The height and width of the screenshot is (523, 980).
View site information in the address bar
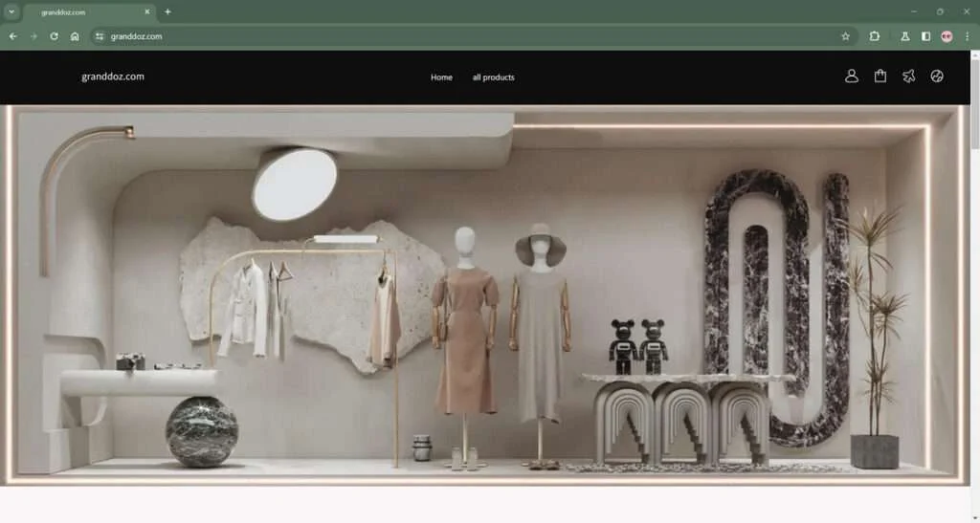pos(100,36)
